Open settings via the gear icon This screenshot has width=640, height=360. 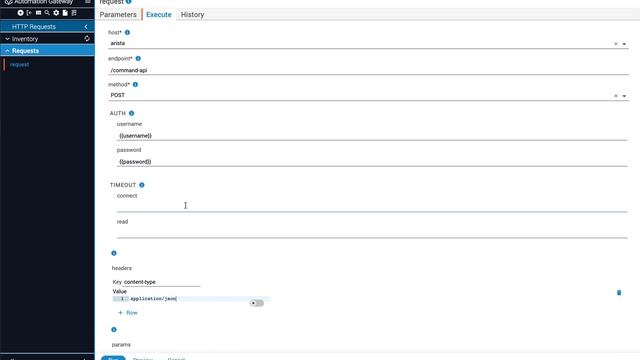pos(56,13)
